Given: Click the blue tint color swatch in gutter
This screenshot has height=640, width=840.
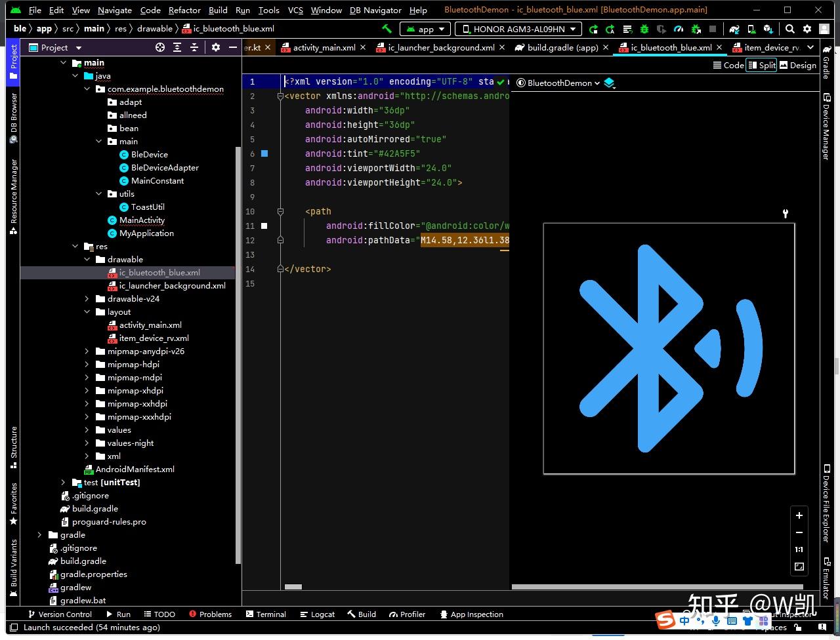Looking at the screenshot, I should 264,153.
